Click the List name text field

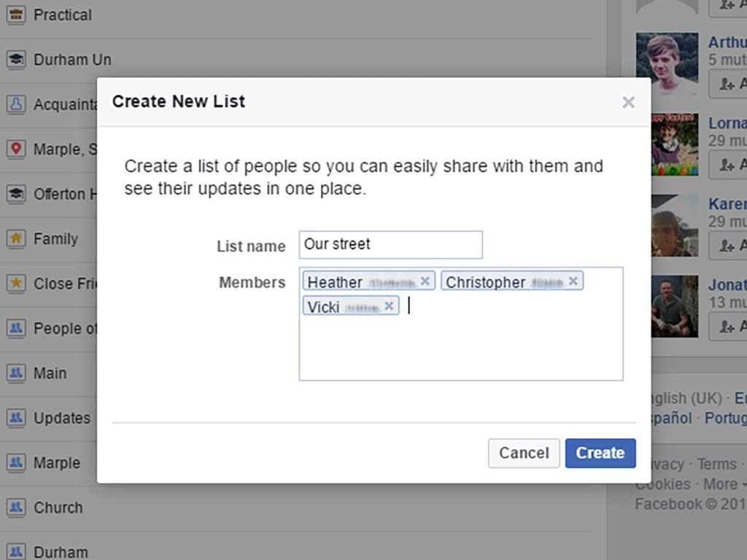(x=390, y=245)
